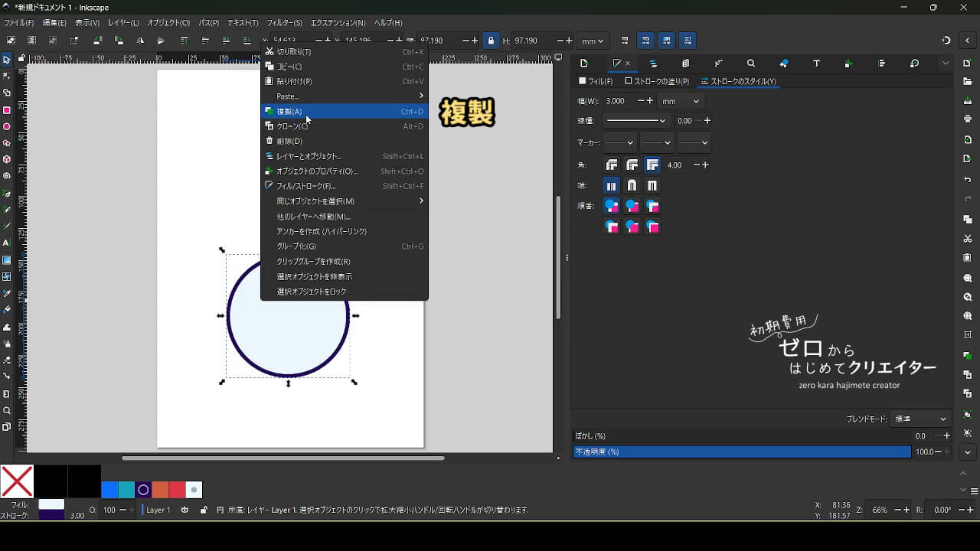Increase stroke width with the plus button
This screenshot has height=551, width=980.
click(650, 101)
